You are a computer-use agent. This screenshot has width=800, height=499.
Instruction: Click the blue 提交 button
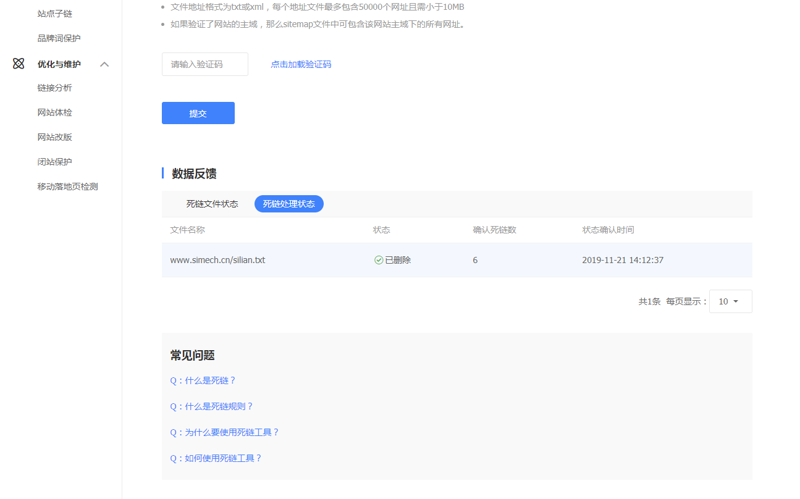tap(198, 113)
